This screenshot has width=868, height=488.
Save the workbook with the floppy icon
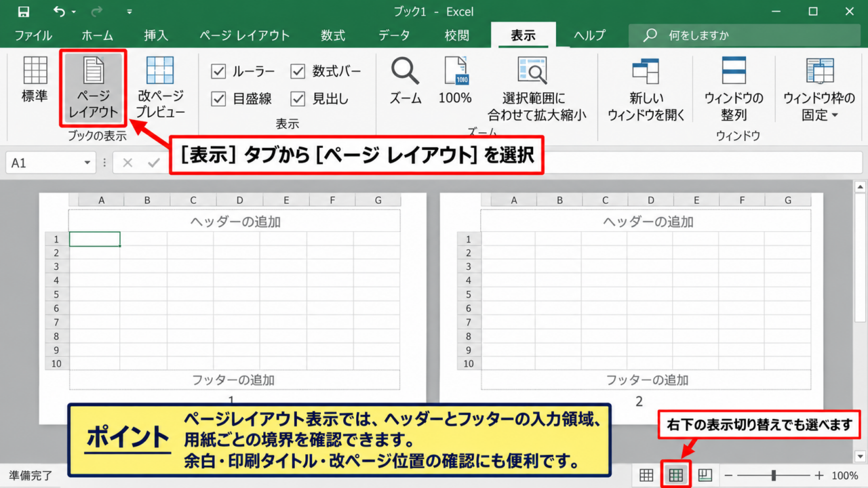24,12
